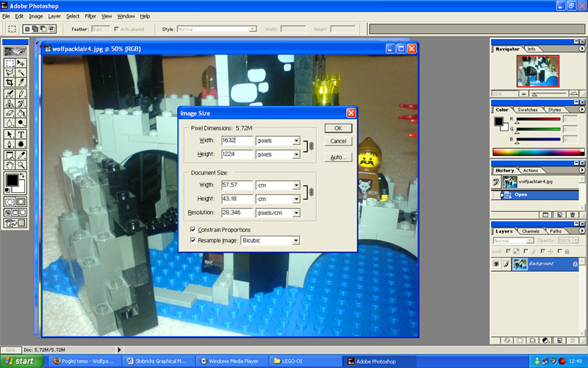Click the Jump to ImageReady button
The height and width of the screenshot is (368, 588).
[15, 224]
